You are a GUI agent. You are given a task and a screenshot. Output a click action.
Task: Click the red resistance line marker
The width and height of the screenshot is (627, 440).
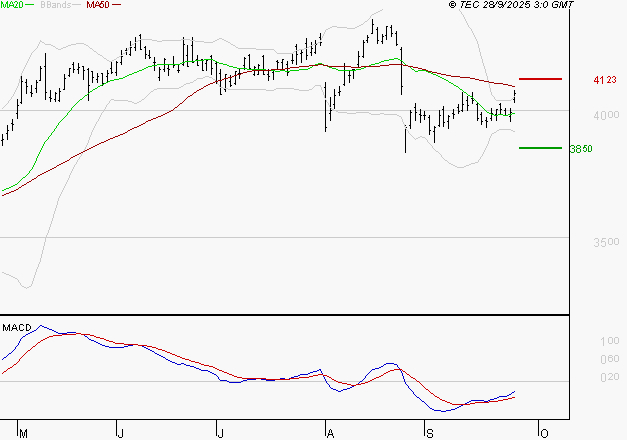point(540,79)
